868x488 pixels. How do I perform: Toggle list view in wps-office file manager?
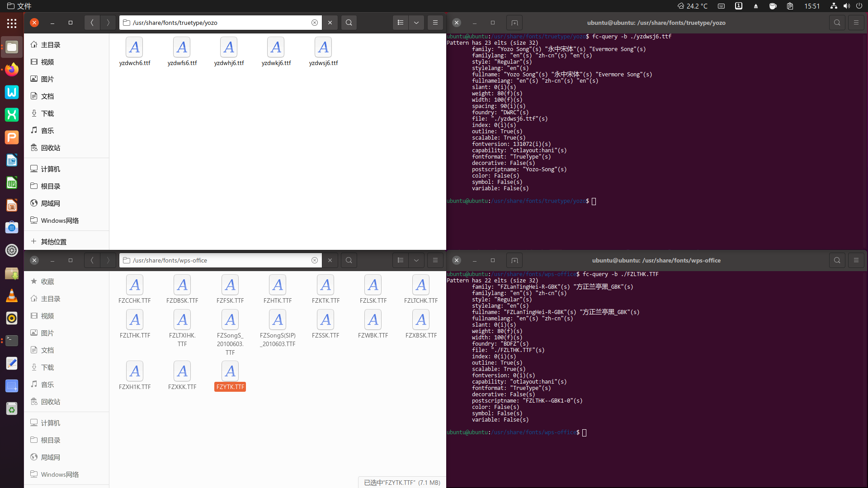[401, 260]
